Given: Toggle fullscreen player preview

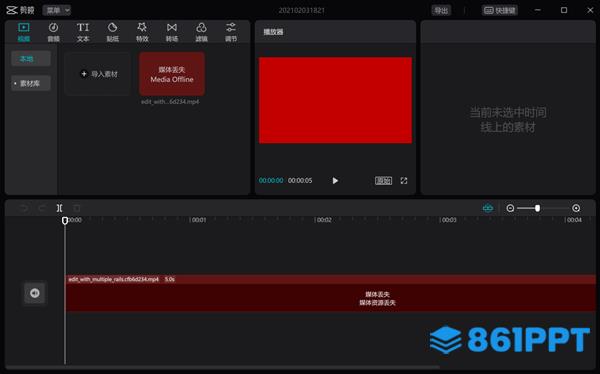Looking at the screenshot, I should coord(404,181).
